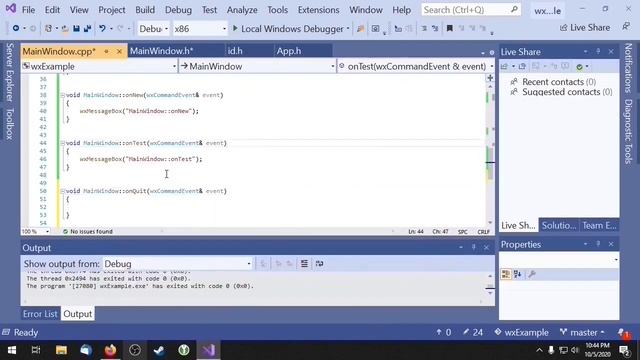The height and width of the screenshot is (360, 640).
Task: Click the Navigate Backward icon
Action: 16,29
